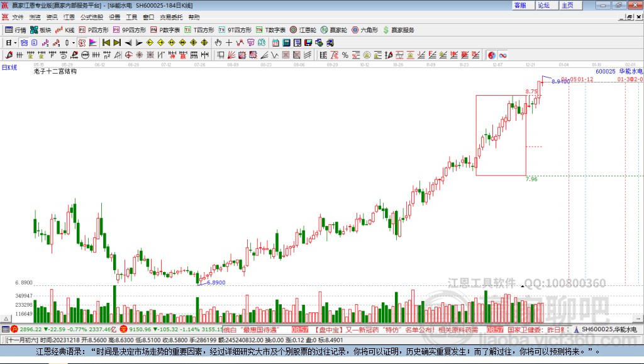The height and width of the screenshot is (364, 644).
Task: Expand the candlestick style dropdown arrow
Action: click(x=73, y=43)
